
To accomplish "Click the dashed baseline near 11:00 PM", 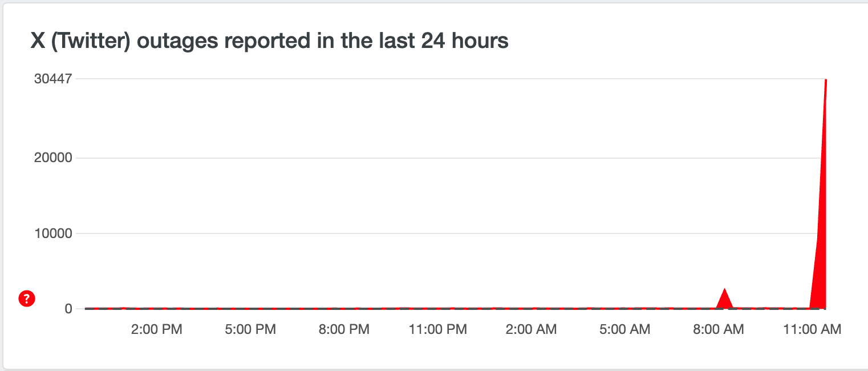I will [438, 308].
